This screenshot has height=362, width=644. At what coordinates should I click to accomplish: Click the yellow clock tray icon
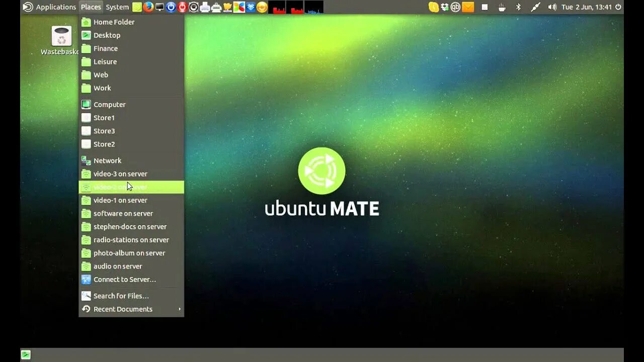433,7
